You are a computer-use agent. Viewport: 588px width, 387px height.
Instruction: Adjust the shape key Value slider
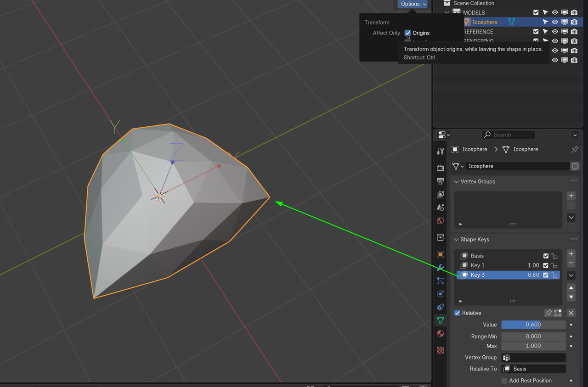[x=533, y=325]
